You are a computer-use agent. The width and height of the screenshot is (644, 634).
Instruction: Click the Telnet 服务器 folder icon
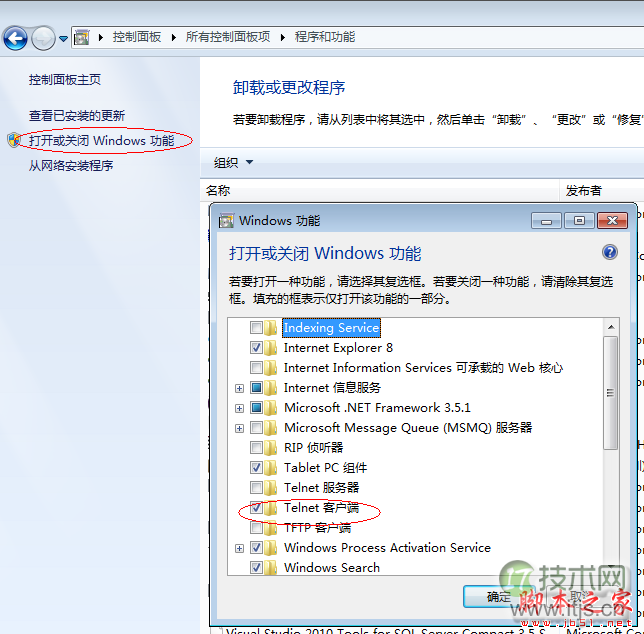tap(271, 487)
